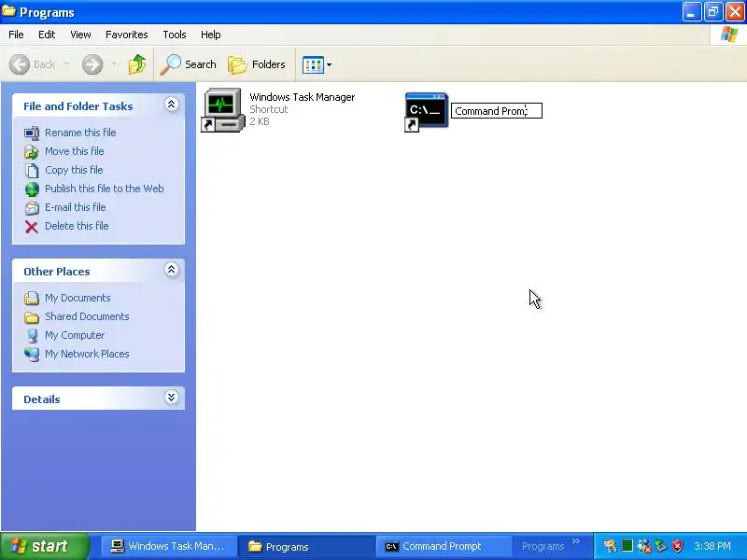747x560 pixels.
Task: Go to Shared Documents
Action: click(87, 316)
